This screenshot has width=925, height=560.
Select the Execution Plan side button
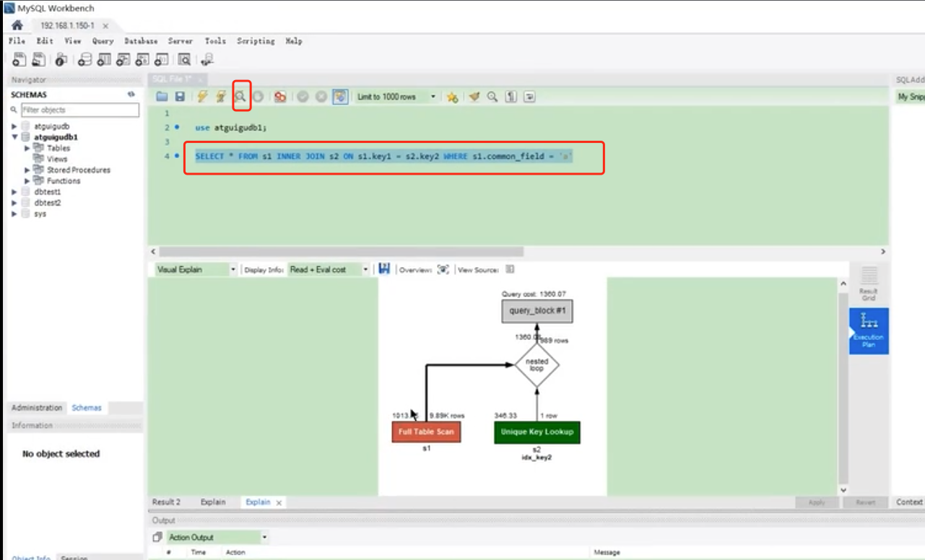(x=869, y=331)
